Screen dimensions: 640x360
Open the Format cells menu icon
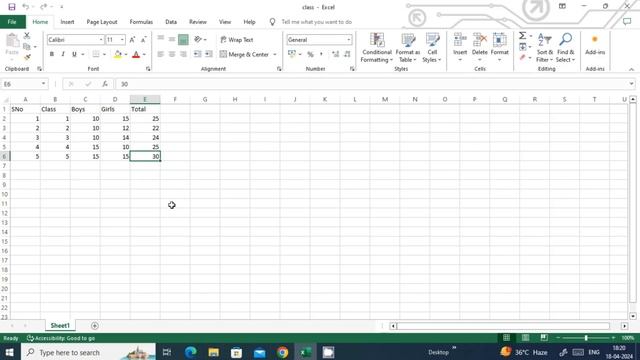click(500, 41)
